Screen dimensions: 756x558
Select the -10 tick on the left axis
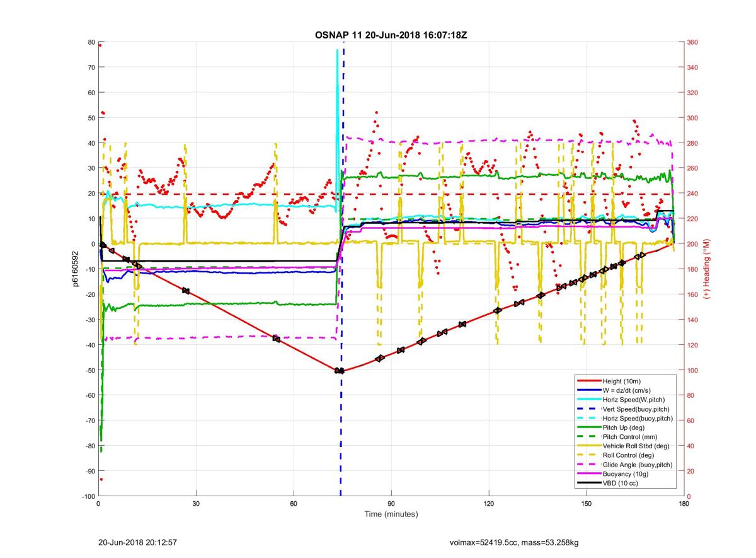(x=90, y=269)
